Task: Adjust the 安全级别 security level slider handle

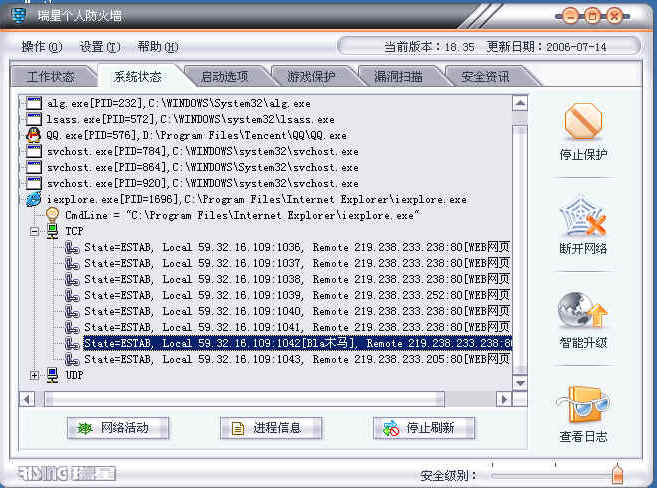Action: (x=617, y=473)
